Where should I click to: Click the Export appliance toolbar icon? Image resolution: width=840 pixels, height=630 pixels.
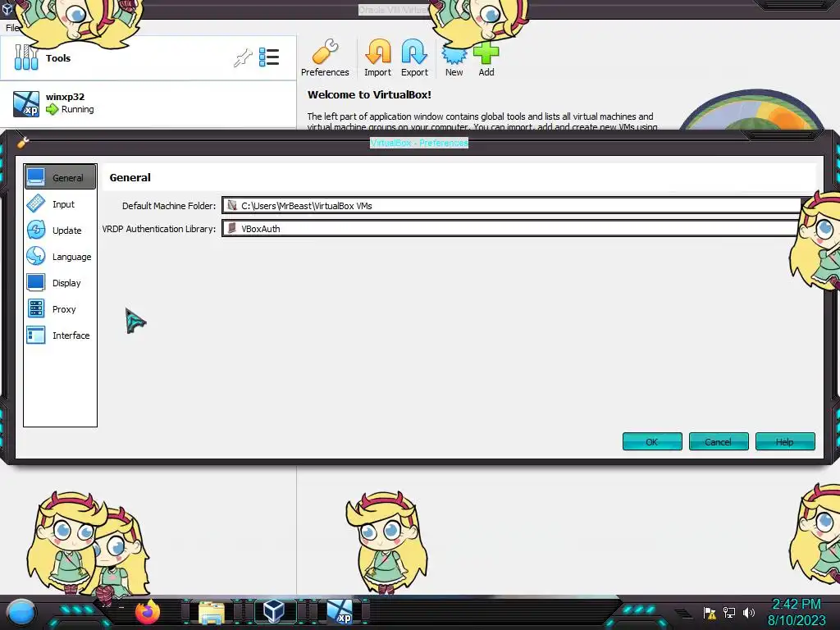tap(414, 57)
